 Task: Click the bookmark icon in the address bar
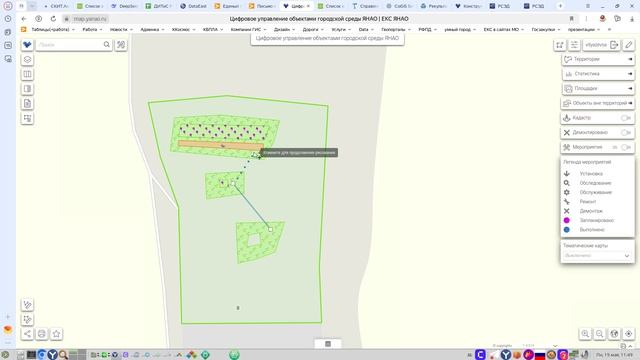pos(571,19)
